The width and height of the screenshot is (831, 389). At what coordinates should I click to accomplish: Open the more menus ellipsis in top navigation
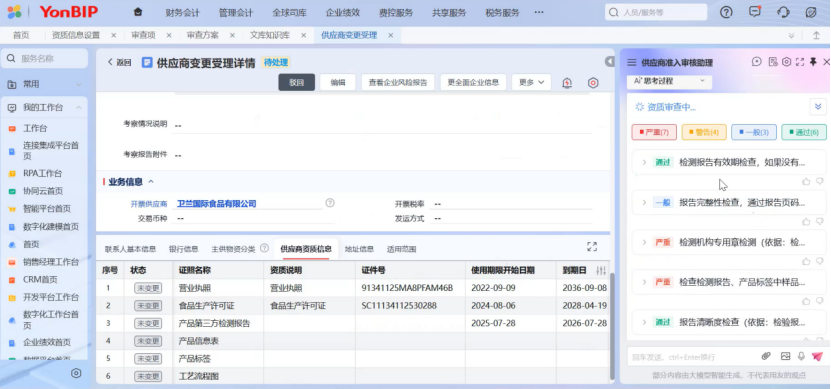539,12
